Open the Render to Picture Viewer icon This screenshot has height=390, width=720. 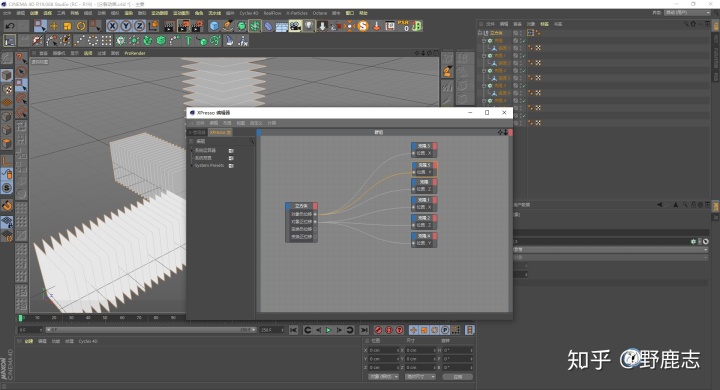point(183,26)
